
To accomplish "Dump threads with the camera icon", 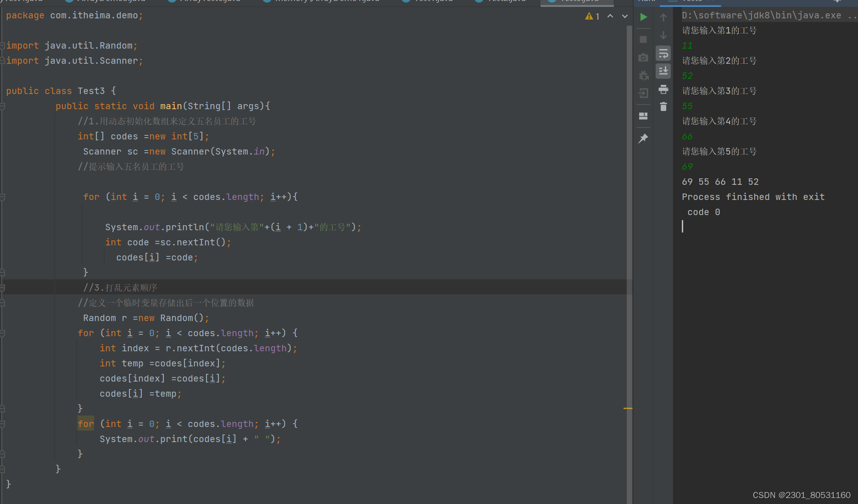I will pos(643,57).
